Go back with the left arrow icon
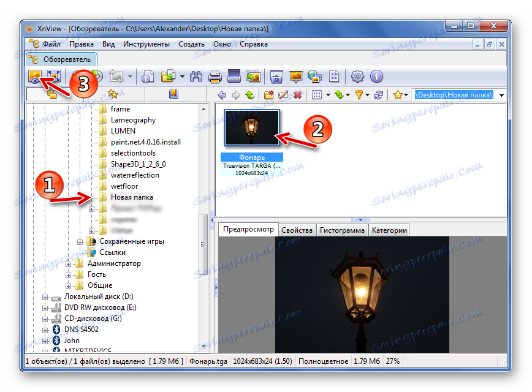This screenshot has width=532, height=392. pyautogui.click(x=222, y=95)
